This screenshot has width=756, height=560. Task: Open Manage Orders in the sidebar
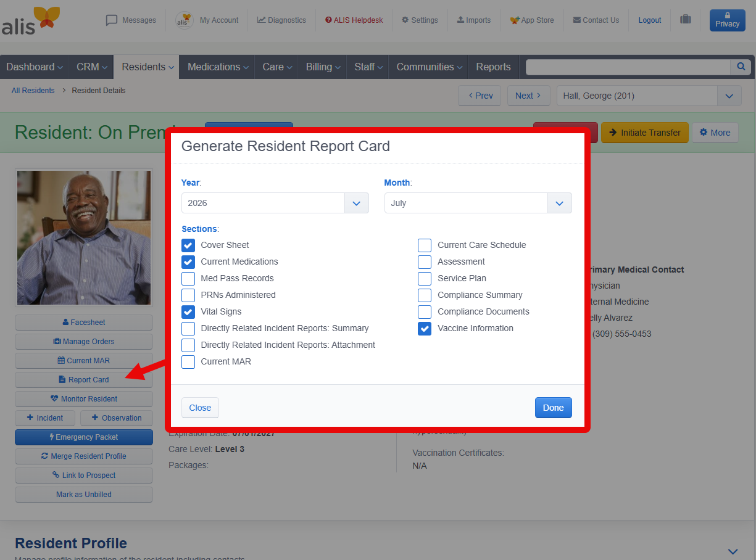click(84, 342)
